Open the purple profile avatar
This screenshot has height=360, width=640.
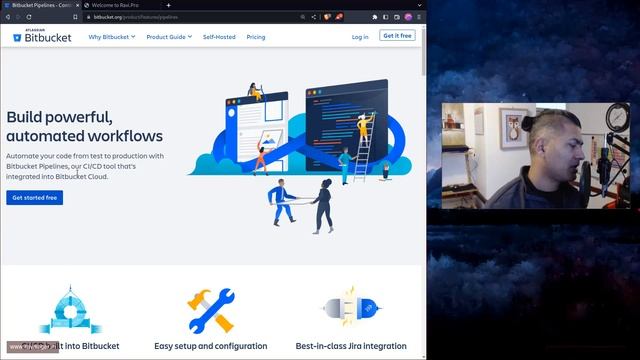[408, 17]
